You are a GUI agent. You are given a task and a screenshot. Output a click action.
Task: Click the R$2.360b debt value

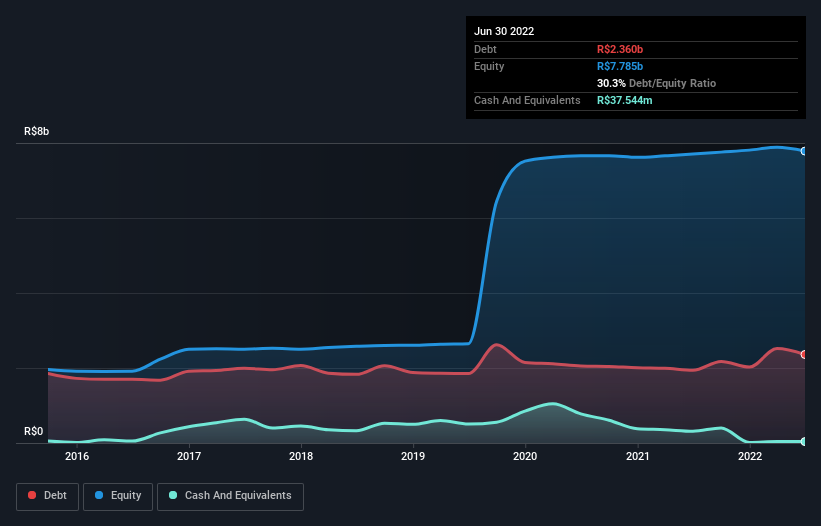(x=620, y=49)
